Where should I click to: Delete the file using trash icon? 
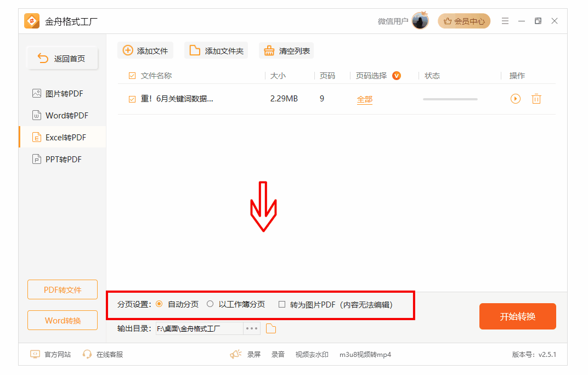coord(536,99)
